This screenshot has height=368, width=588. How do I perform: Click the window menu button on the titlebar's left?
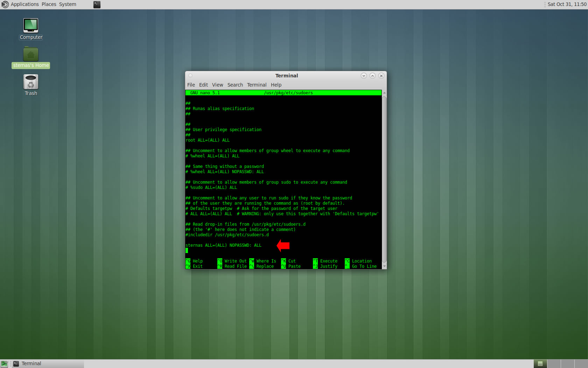[x=190, y=76]
